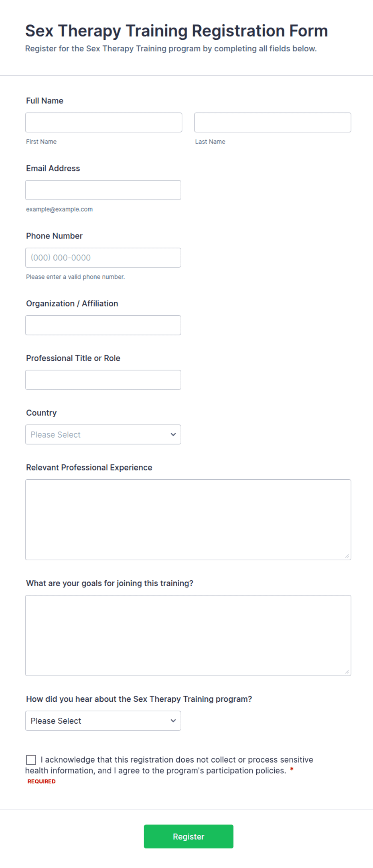The image size is (373, 868).
Task: Select the Organization / Affiliation input
Action: tap(103, 325)
